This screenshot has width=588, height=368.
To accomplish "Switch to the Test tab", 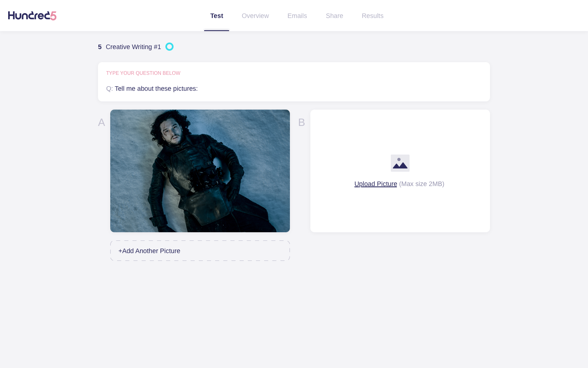I will click(216, 16).
